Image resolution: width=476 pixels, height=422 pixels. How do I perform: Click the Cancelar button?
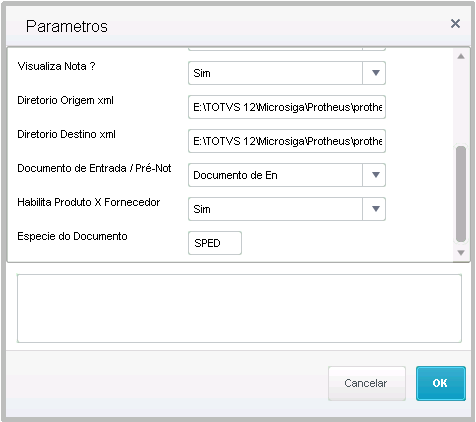tap(367, 383)
